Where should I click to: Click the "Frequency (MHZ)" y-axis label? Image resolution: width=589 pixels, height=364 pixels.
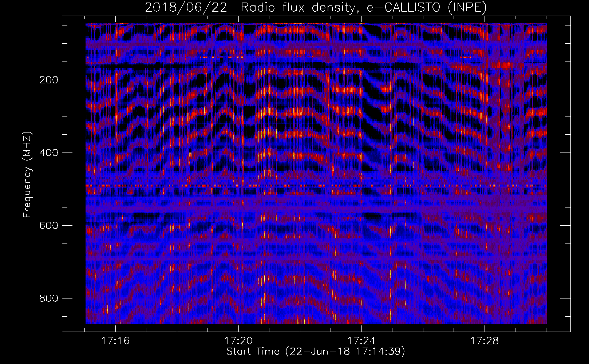coord(27,174)
